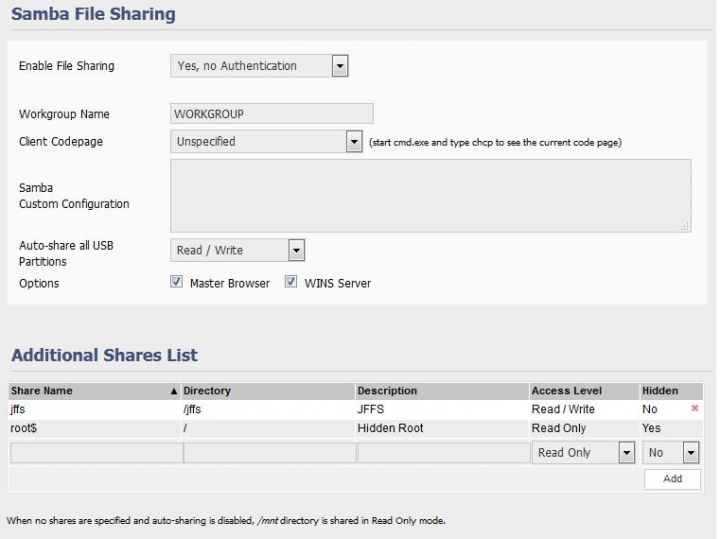
Task: Select the jffs share name cell
Action: point(95,409)
